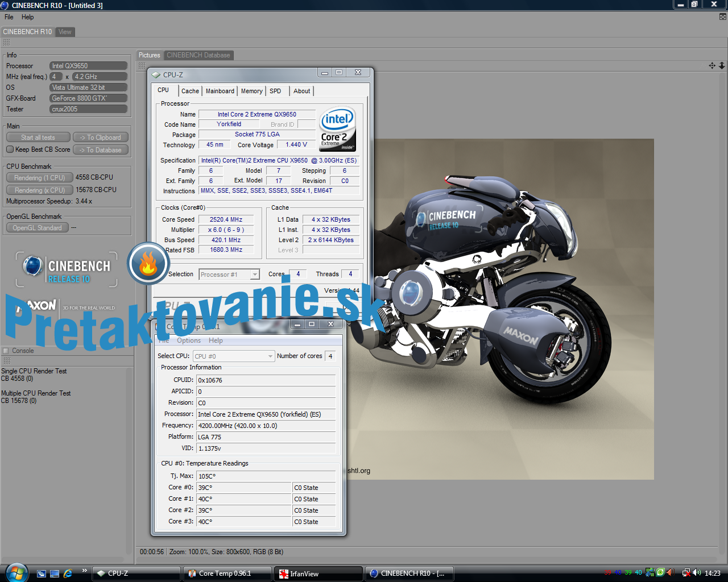Start the OpenGL Standard benchmark
Viewport: 728px width, 582px height.
click(x=38, y=228)
